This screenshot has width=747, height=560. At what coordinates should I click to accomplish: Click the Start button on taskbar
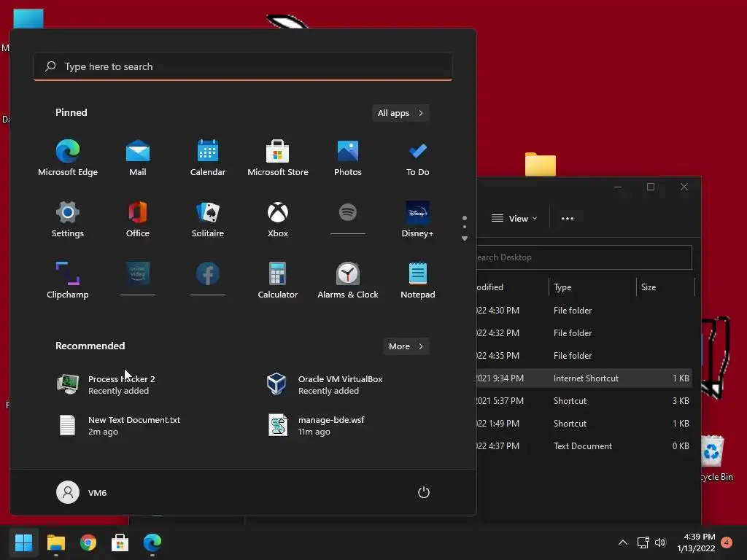coord(23,542)
